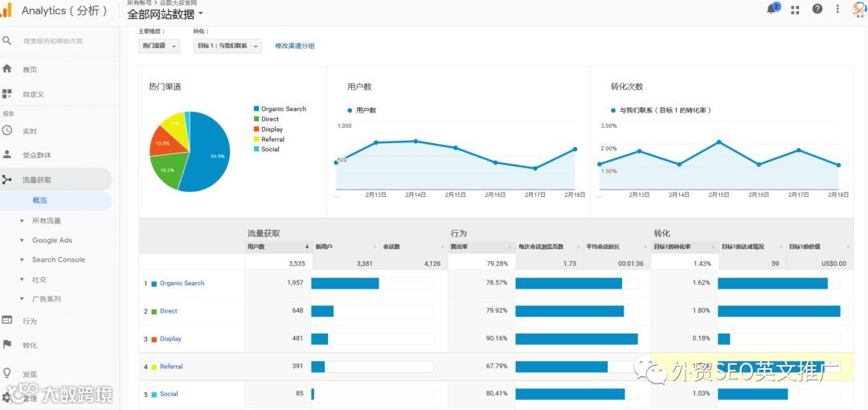The image size is (868, 410).
Task: Click the search magnifier icon in sidebar
Action: [x=6, y=40]
